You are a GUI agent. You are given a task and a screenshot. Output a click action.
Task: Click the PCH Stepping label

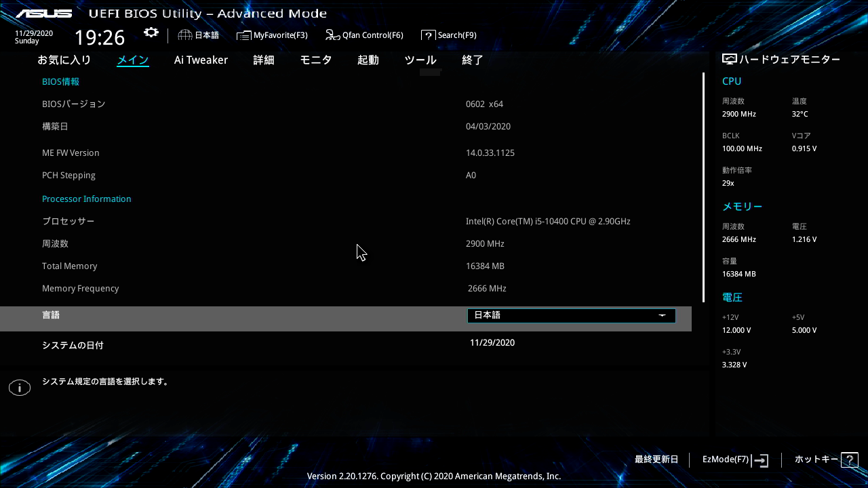tap(68, 176)
